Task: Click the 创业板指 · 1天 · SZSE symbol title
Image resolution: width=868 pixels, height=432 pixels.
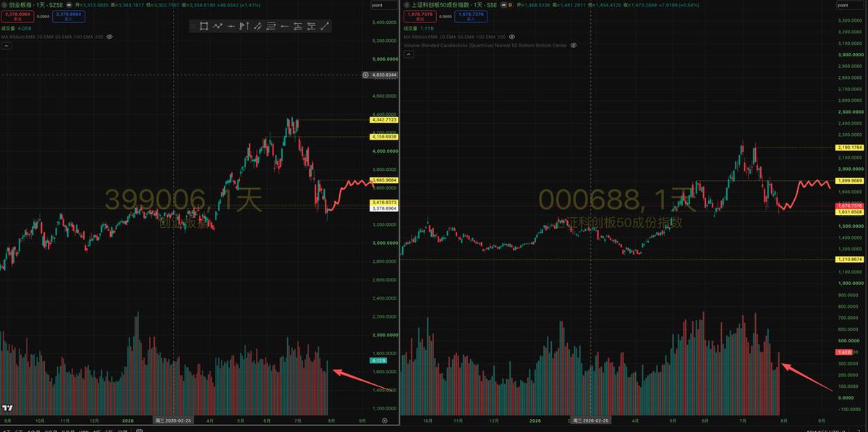Action: click(35, 4)
